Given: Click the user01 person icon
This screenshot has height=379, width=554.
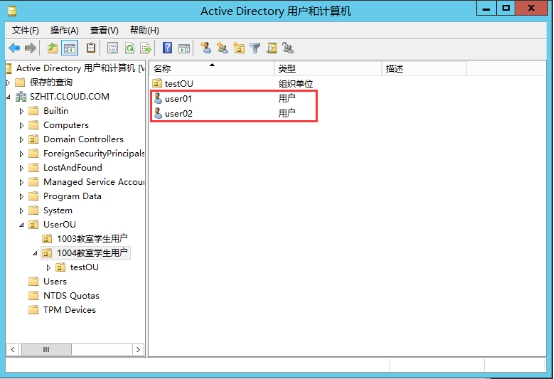Looking at the screenshot, I should point(158,98).
